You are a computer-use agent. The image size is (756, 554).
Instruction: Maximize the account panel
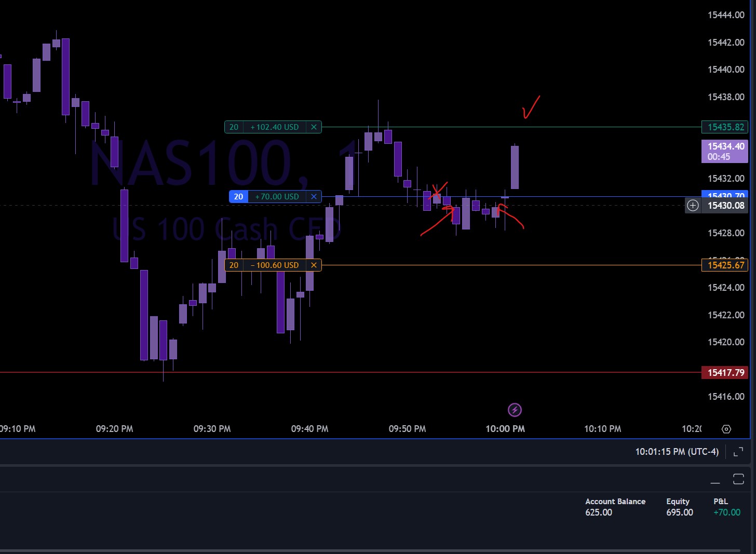738,479
